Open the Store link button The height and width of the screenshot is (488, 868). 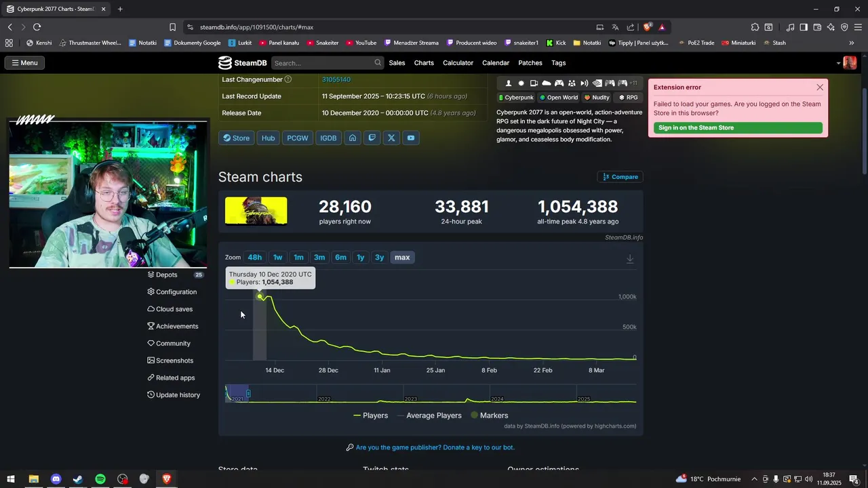[x=236, y=138]
